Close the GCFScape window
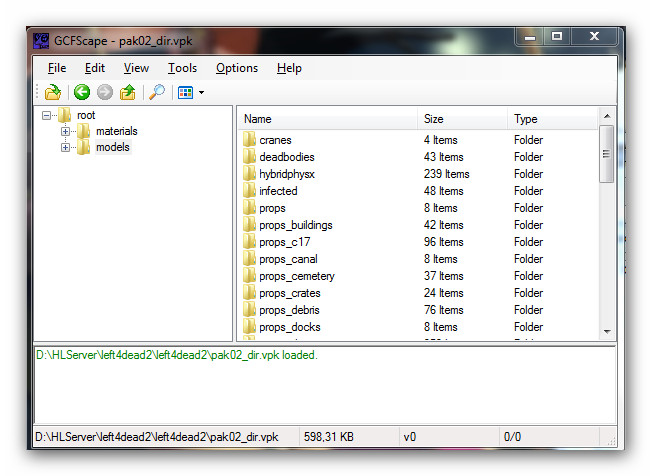Screen dimensions: 652x476 pyautogui.click(x=594, y=37)
